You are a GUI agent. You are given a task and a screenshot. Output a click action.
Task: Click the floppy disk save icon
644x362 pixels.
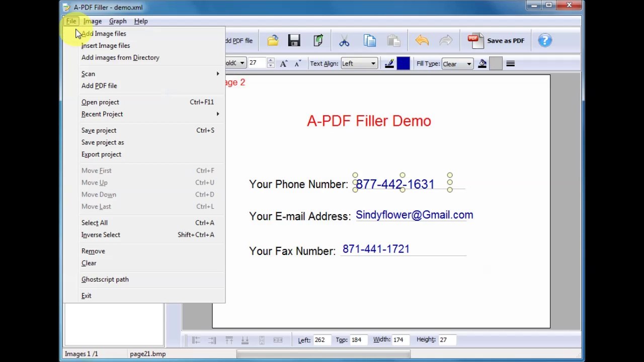pos(294,41)
